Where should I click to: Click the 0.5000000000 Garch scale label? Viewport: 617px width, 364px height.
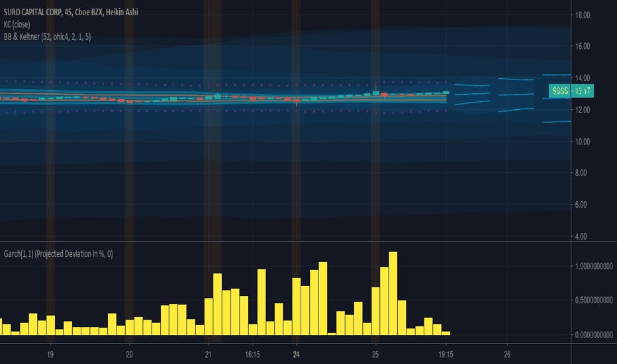(x=594, y=300)
